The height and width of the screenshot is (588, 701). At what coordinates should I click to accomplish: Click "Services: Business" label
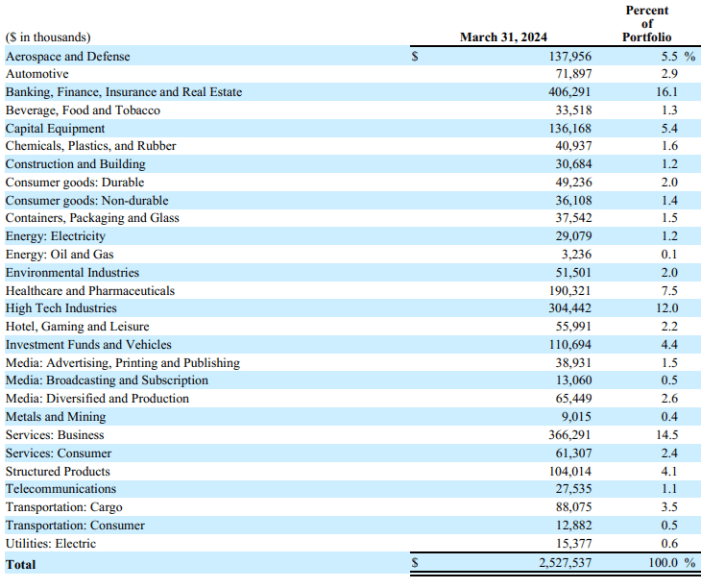pos(55,435)
